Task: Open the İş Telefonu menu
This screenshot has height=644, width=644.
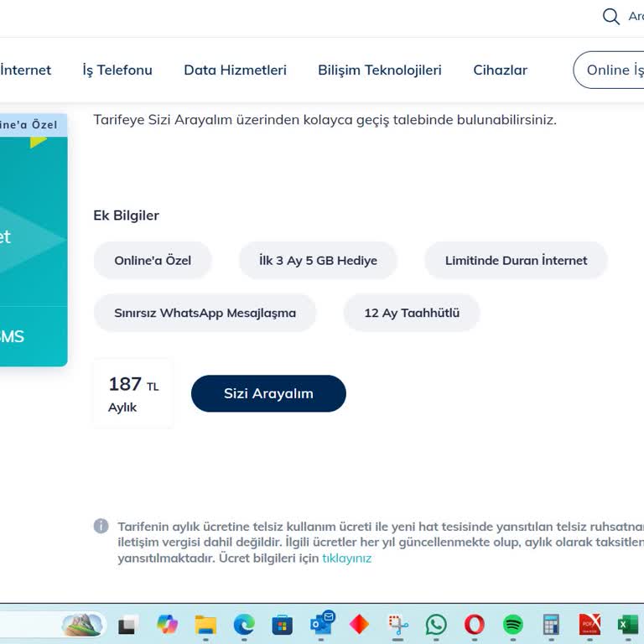Action: coord(117,70)
